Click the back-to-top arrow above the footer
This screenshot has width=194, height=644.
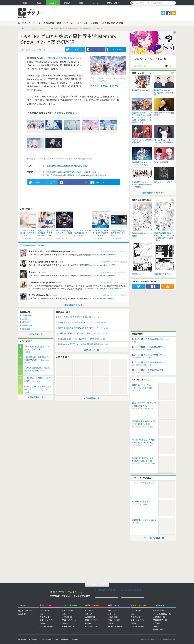(x=97, y=584)
